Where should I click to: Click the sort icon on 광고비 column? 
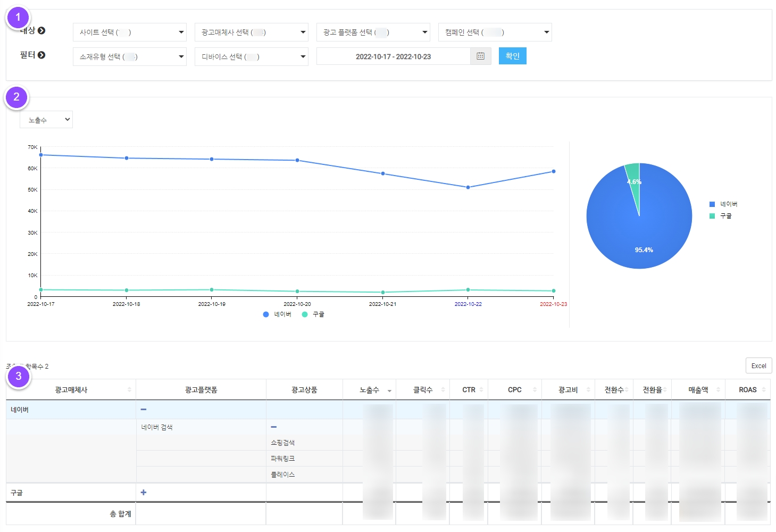[588, 390]
